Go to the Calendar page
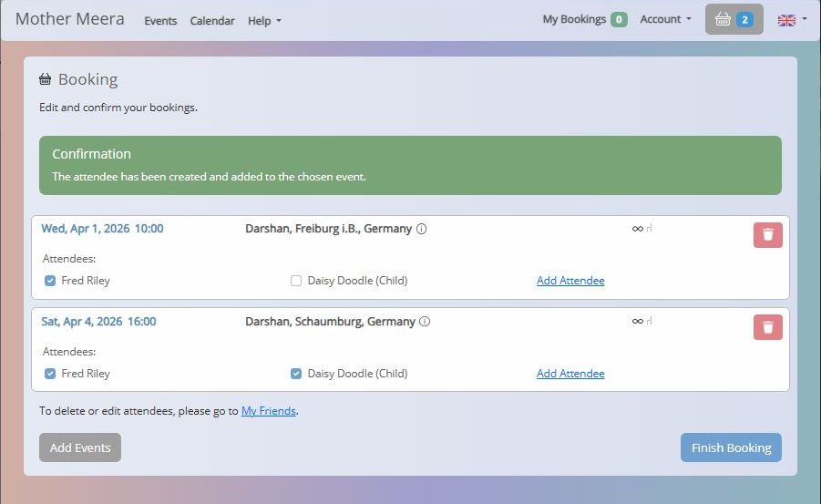This screenshot has width=821, height=504. (x=212, y=21)
